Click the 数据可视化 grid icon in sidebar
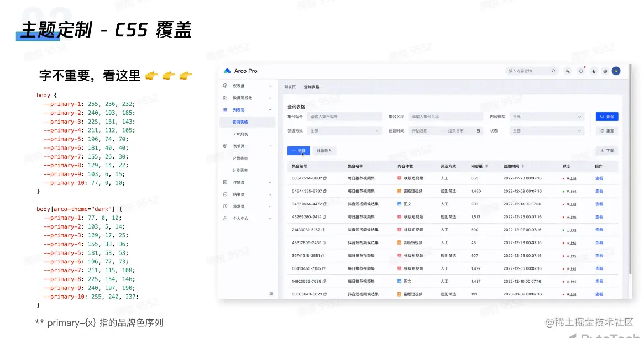644x338 pixels. tap(225, 98)
